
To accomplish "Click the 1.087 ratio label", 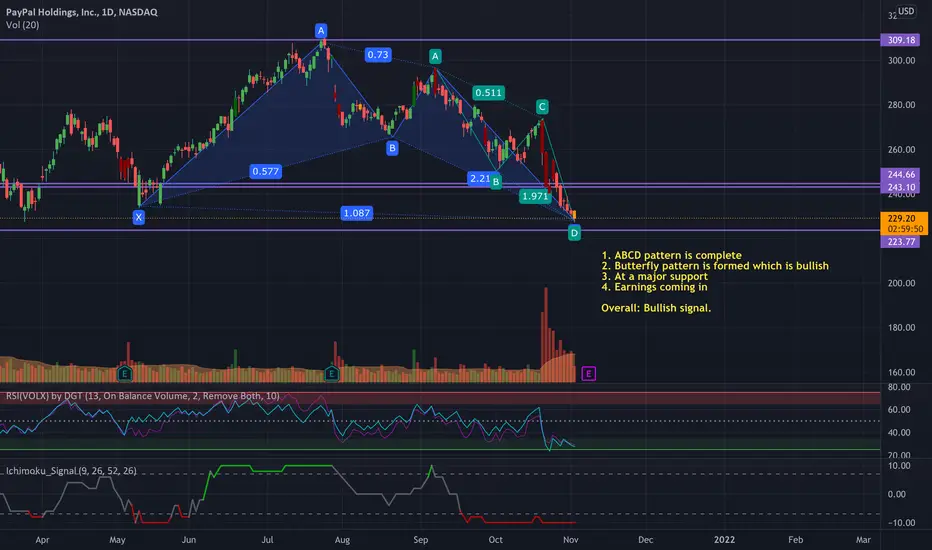I will tap(357, 213).
